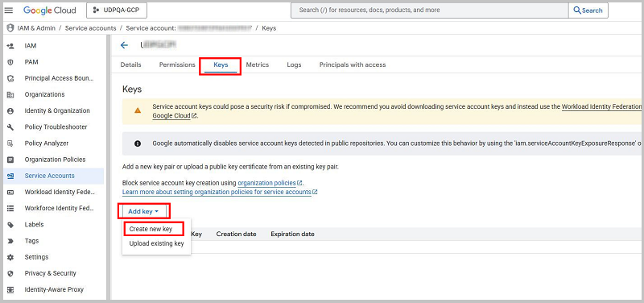Image resolution: width=644 pixels, height=303 pixels.
Task: Open the hamburger navigation menu
Action: pyautogui.click(x=9, y=10)
